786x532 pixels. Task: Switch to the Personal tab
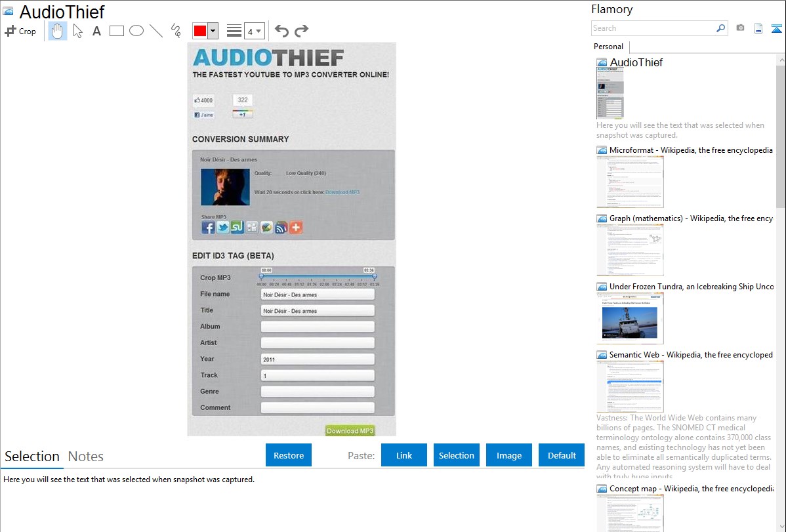pyautogui.click(x=609, y=46)
